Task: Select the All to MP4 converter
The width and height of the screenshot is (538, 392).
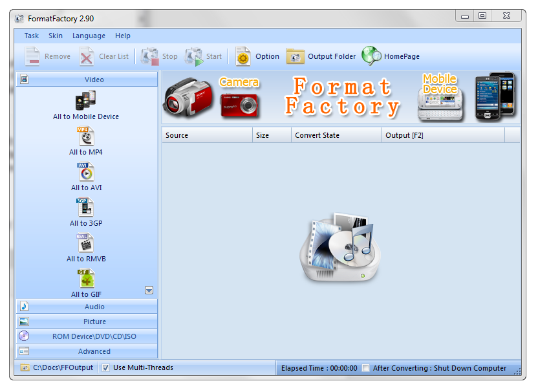Action: [x=86, y=141]
